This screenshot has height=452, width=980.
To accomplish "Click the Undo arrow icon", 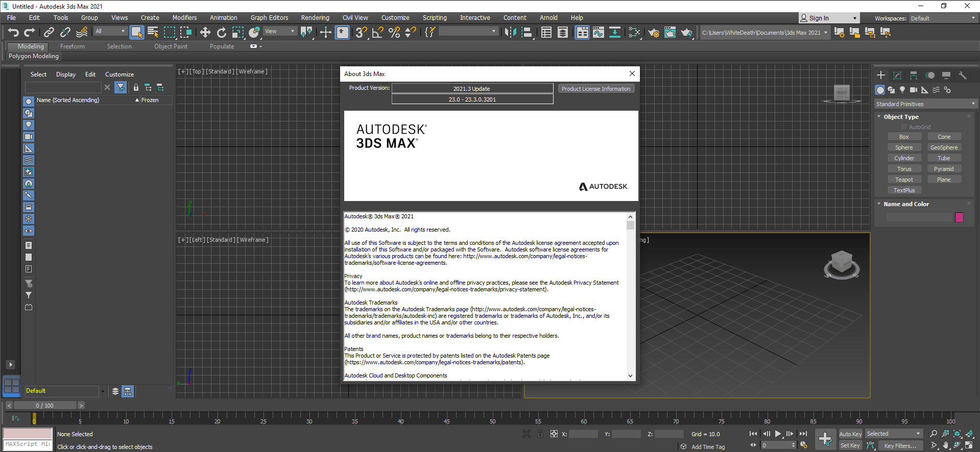I will click(x=13, y=33).
